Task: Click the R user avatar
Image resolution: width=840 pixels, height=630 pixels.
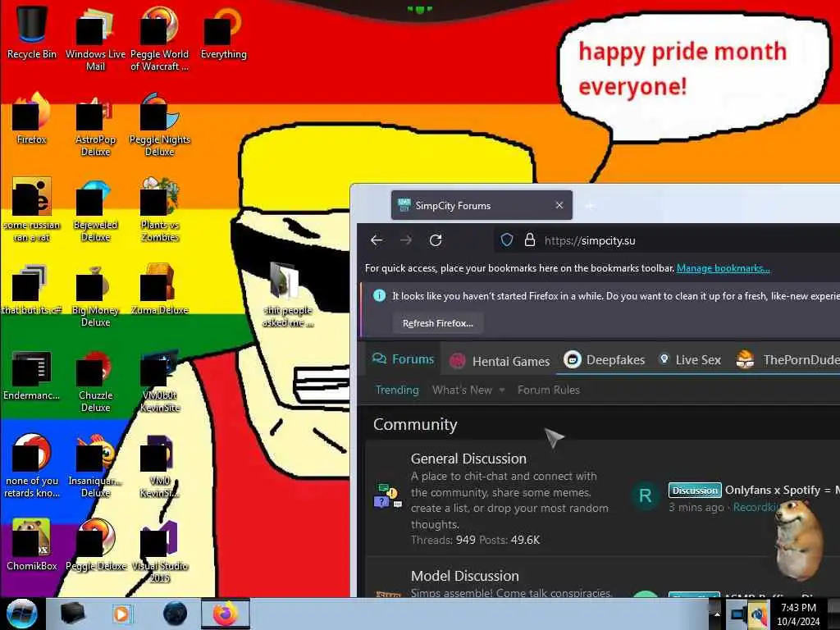Action: tap(646, 495)
